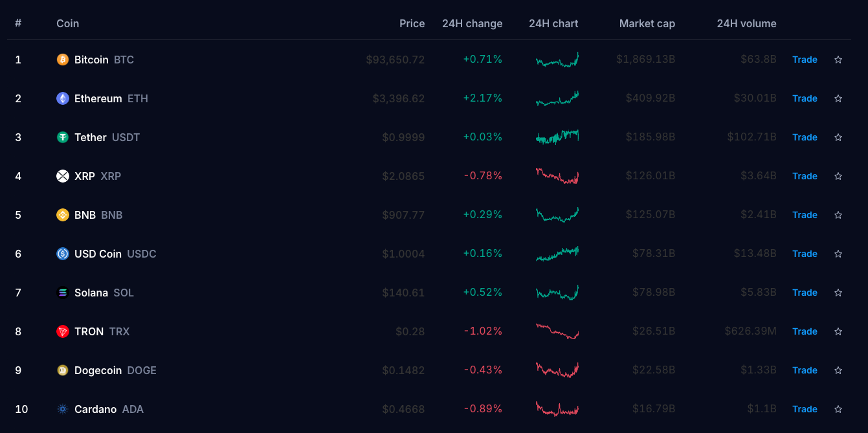Viewport: 868px width, 433px height.
Task: Click the Tether coin logo icon
Action: 63,137
